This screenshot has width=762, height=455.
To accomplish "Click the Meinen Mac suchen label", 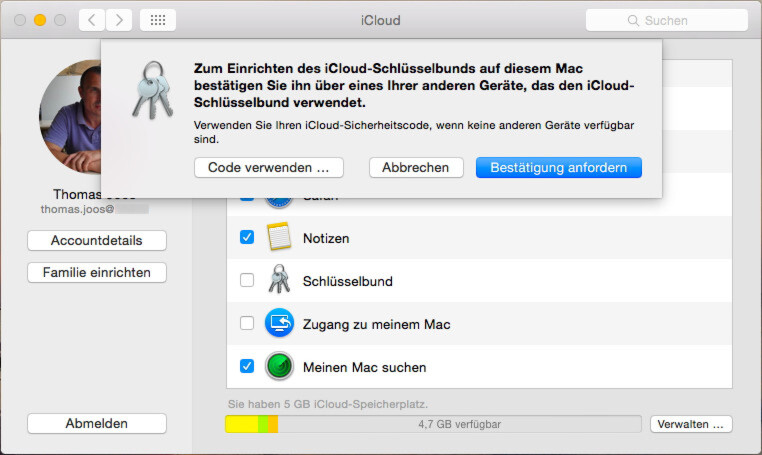I will coord(364,368).
